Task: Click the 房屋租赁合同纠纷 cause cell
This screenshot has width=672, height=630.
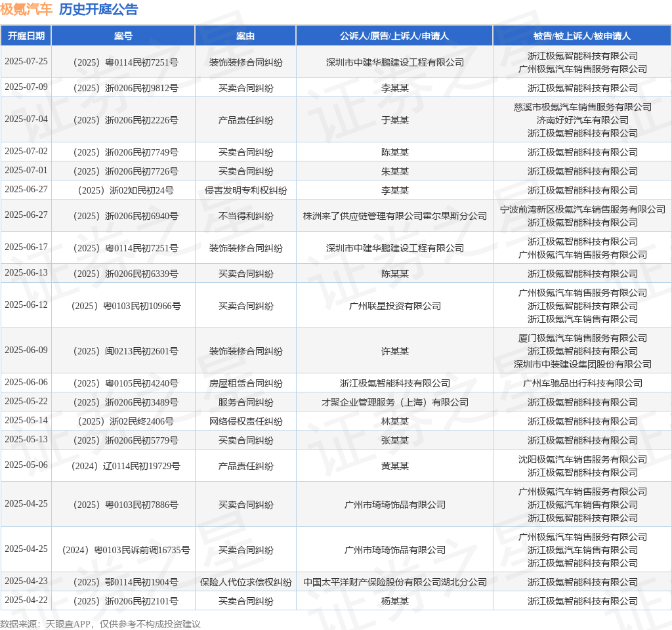Action: pyautogui.click(x=245, y=383)
